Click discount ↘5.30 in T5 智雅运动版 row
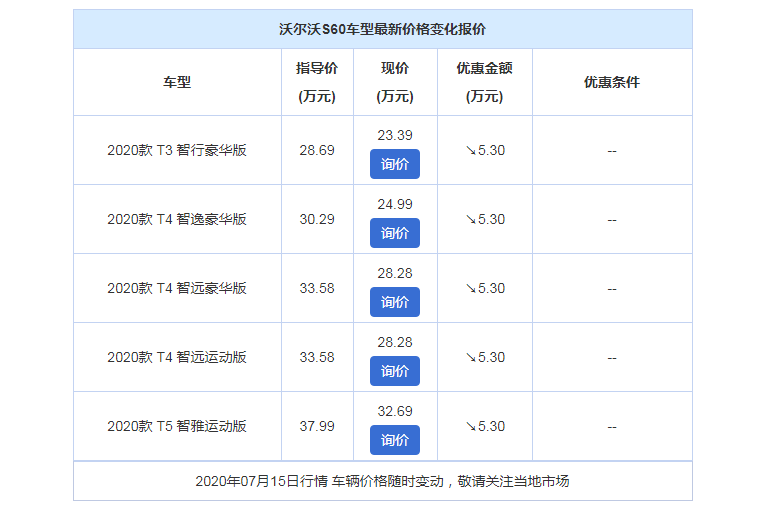The height and width of the screenshot is (507, 766). point(485,426)
